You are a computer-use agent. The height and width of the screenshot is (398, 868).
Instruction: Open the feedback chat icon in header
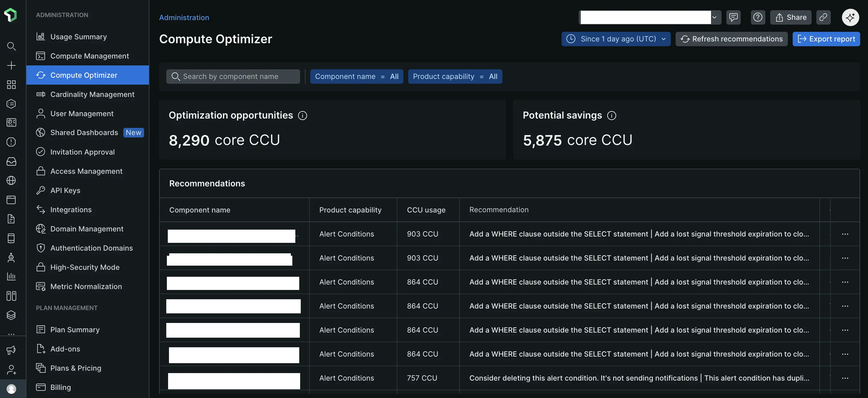point(733,17)
